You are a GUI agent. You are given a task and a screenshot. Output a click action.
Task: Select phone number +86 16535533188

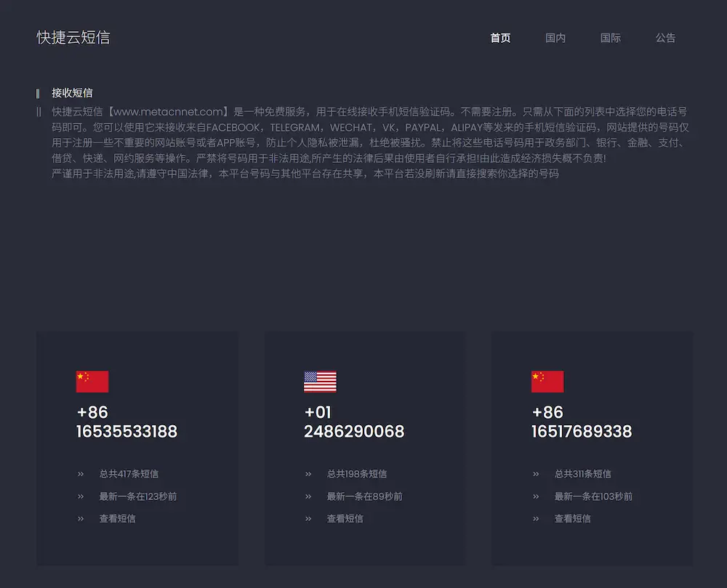(x=126, y=422)
